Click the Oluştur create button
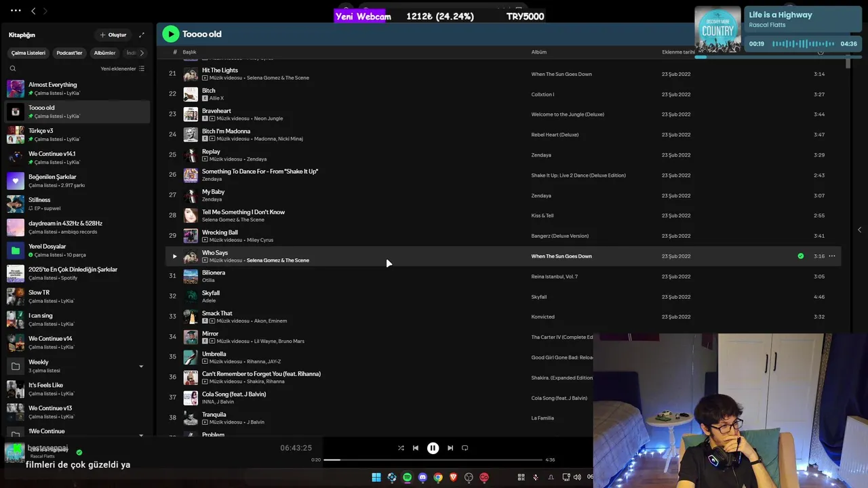 point(113,35)
